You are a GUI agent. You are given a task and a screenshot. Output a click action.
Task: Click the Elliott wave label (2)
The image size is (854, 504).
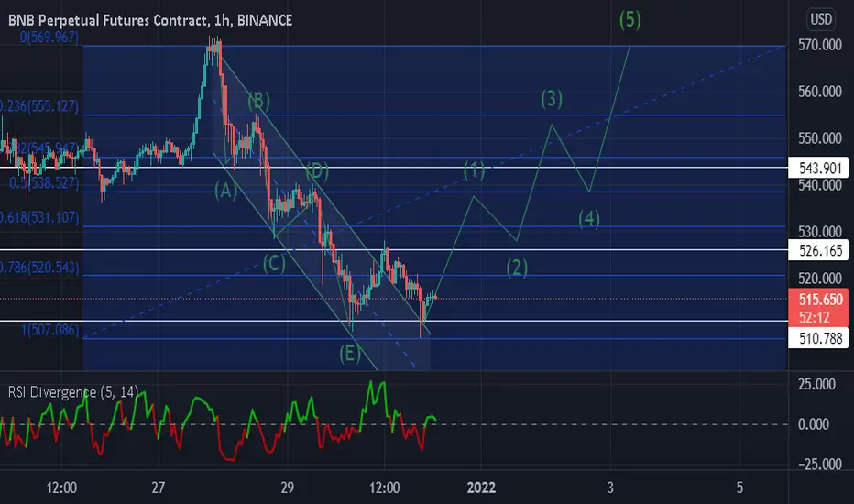click(x=517, y=268)
